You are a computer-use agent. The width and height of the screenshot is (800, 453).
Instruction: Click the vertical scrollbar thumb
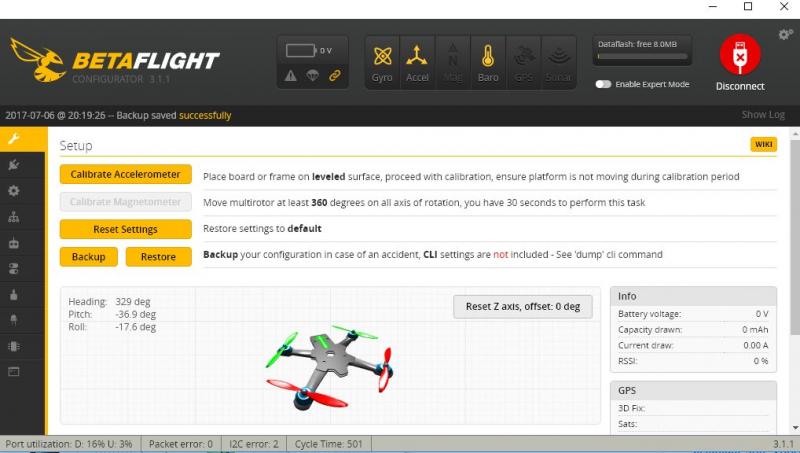(795, 237)
